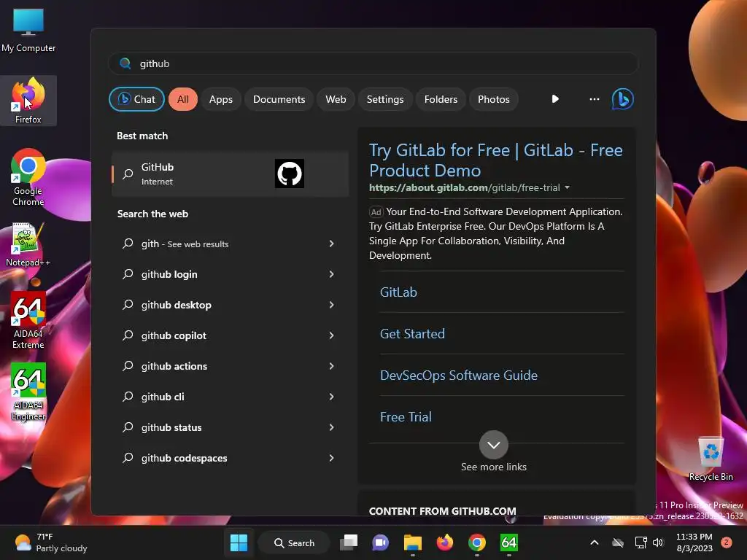Open File Explorer from taskbar

413,542
